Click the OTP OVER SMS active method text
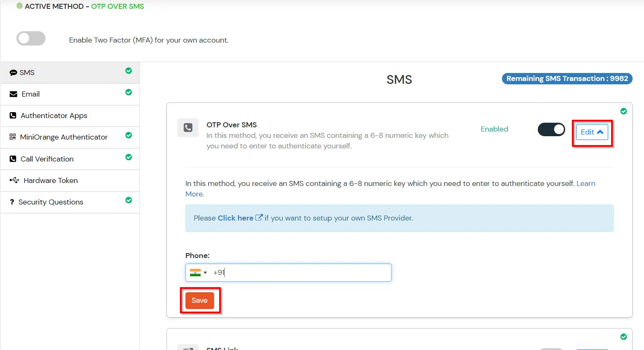 pos(118,6)
